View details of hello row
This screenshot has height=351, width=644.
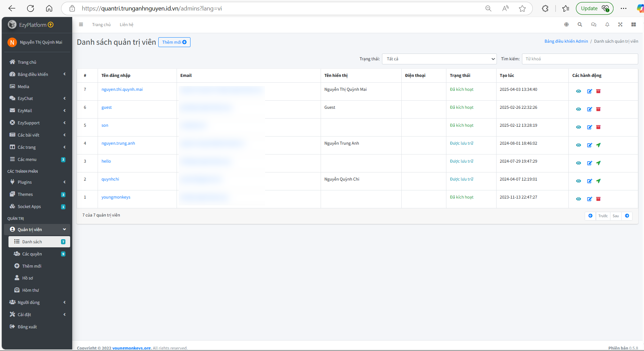[x=579, y=163]
